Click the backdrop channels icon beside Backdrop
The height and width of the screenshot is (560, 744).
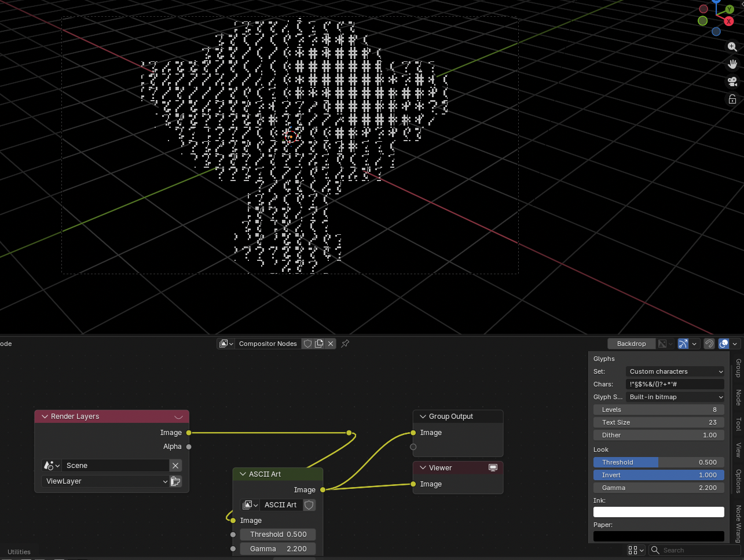[x=665, y=344]
